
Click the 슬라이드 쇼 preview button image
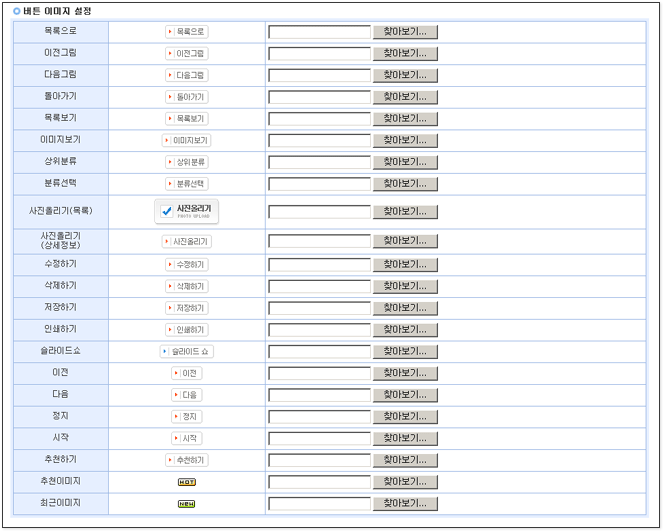(186, 352)
